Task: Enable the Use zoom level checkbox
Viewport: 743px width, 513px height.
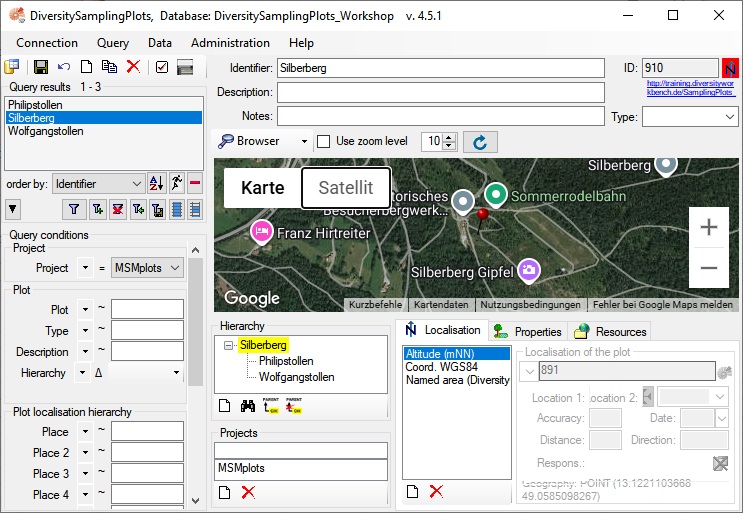Action: (x=323, y=142)
